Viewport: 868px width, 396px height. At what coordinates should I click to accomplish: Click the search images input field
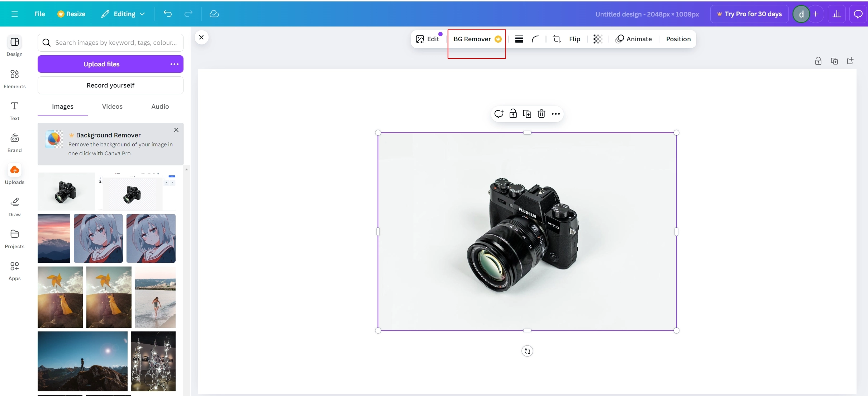click(x=115, y=43)
